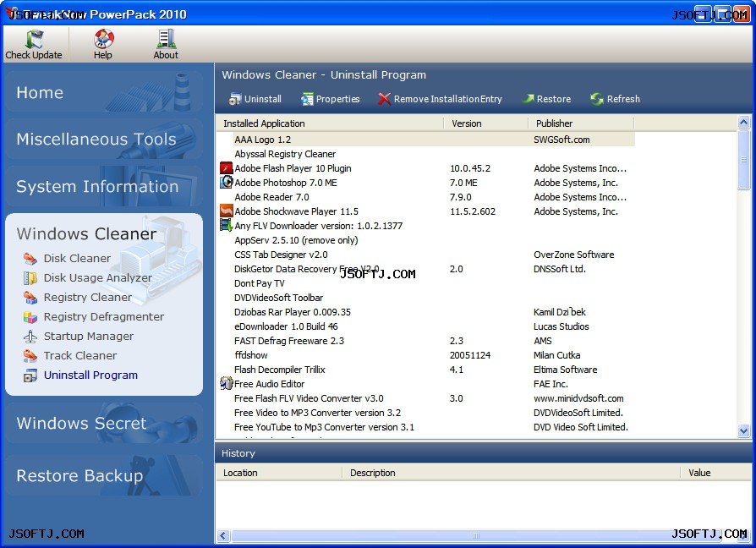This screenshot has height=548, width=756.
Task: Click application list scroll down arrow
Action: coord(743,431)
